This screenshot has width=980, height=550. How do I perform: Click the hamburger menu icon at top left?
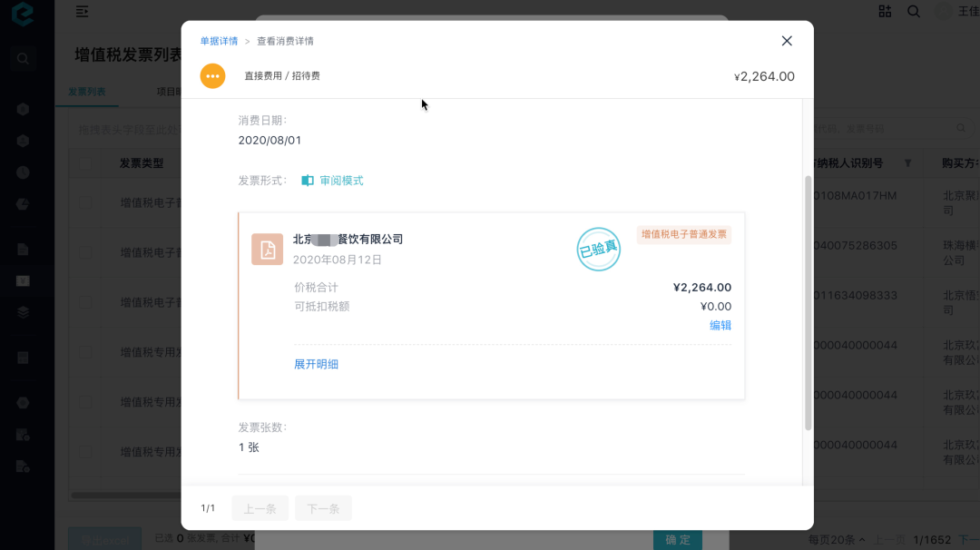pos(80,13)
